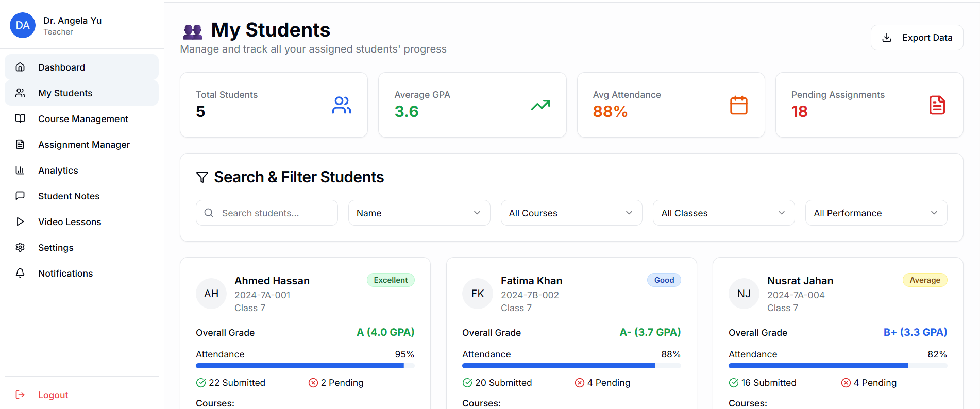This screenshot has width=980, height=409.
Task: Click inside the Search students input field
Action: point(268,213)
